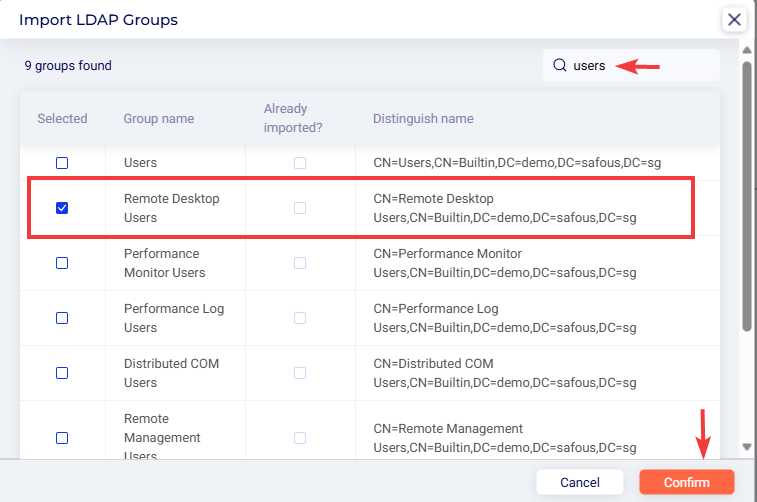Click the search magnifier icon
The width and height of the screenshot is (757, 502).
pyautogui.click(x=560, y=66)
